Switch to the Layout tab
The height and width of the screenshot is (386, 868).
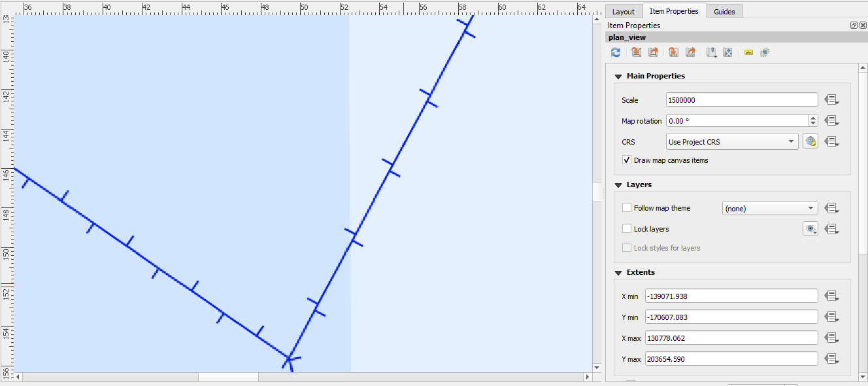[x=623, y=11]
